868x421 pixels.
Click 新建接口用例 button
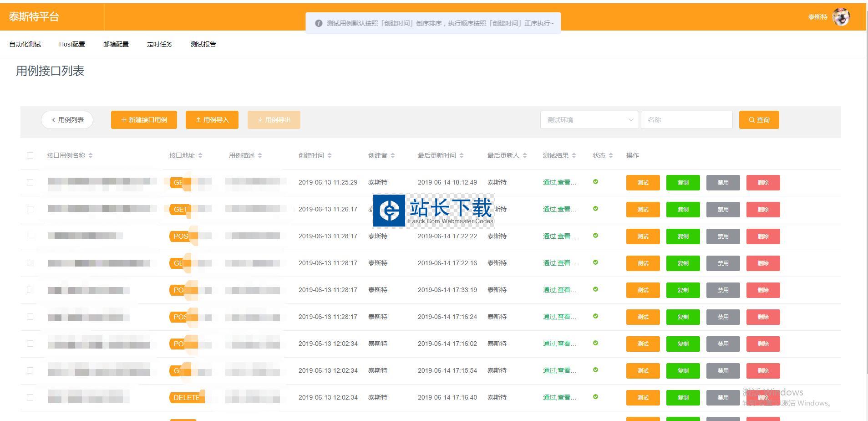coord(144,120)
